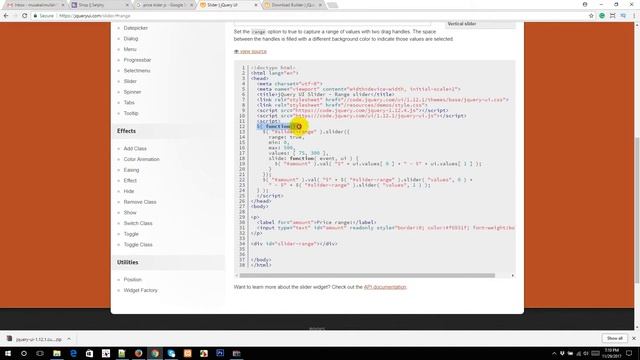Screen dimensions: 640x360
Task: Open the Add Class effect link
Action: tap(135, 149)
